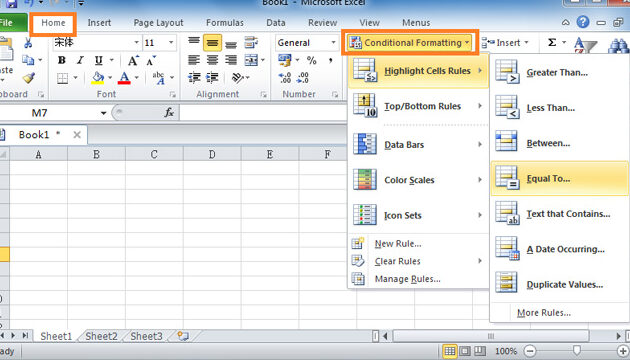Viewport: 630px width, 360px height.
Task: Switch to Page Break Preview in status bar
Action: (480, 351)
